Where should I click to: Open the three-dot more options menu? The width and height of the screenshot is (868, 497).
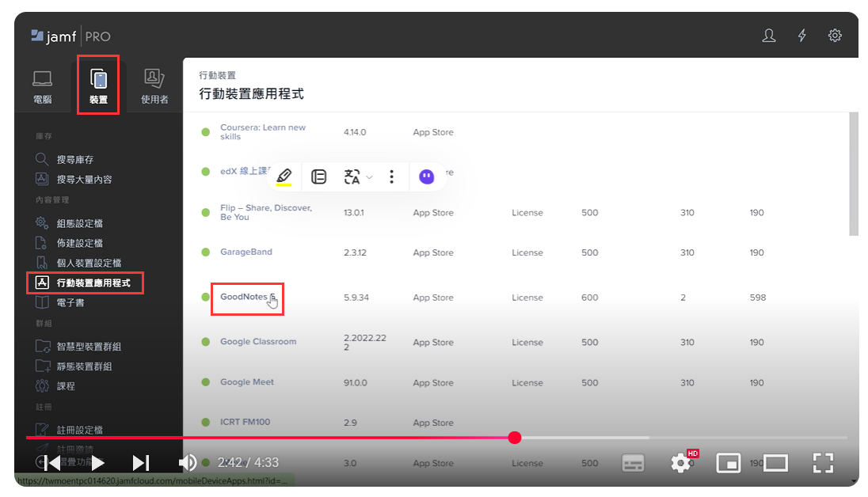click(391, 176)
